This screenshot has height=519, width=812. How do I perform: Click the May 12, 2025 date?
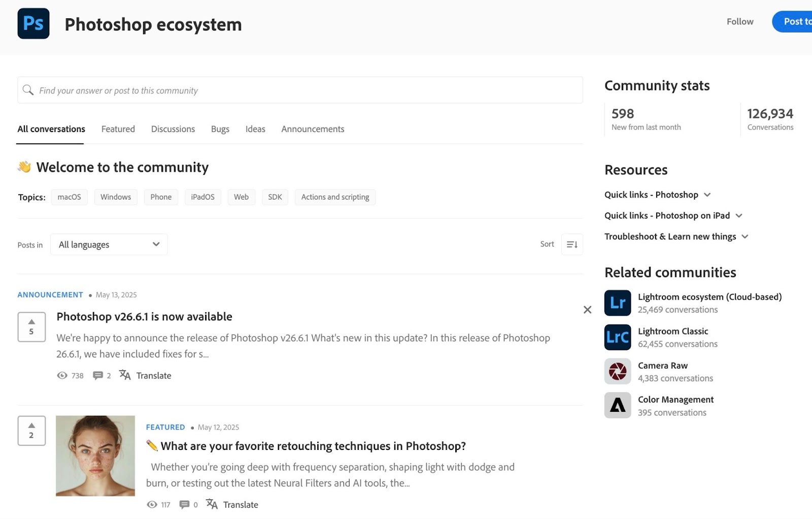218,427
